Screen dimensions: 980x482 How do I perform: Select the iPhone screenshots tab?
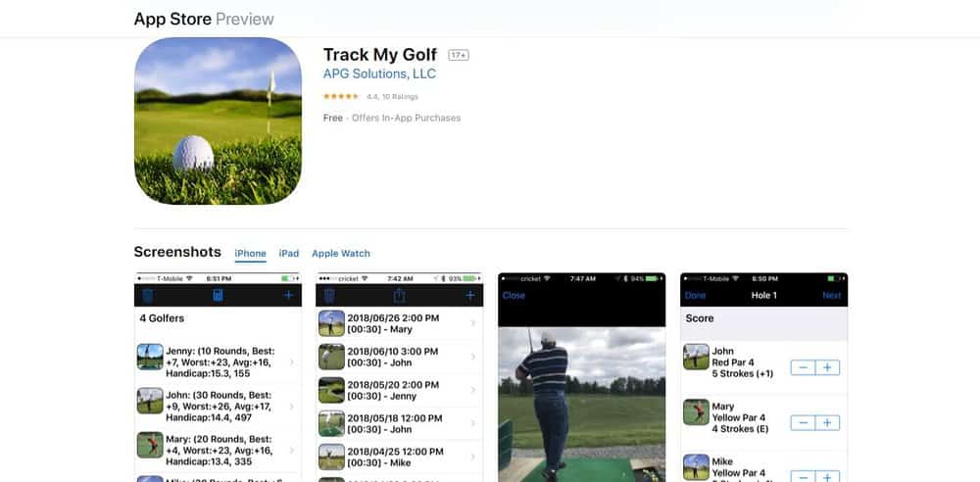(x=251, y=254)
